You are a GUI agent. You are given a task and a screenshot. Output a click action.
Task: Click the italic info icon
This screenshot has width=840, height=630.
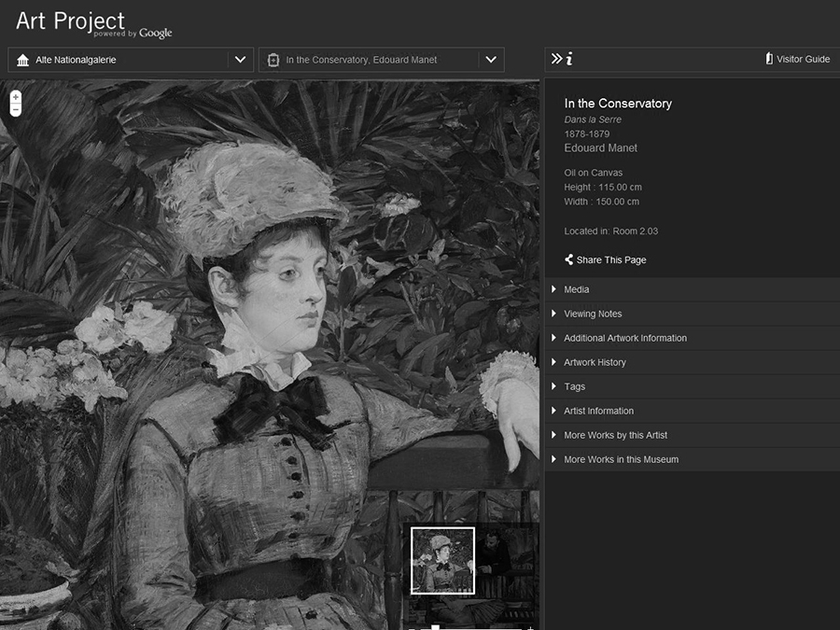569,59
